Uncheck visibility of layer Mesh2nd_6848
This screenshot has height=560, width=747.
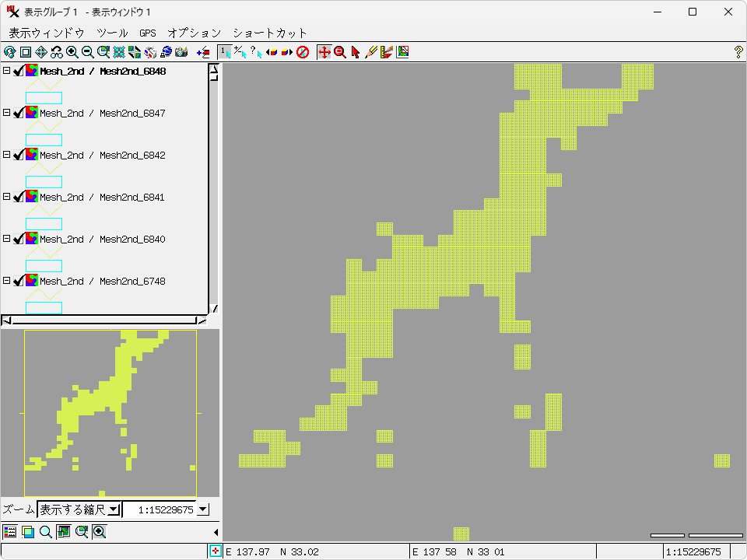pos(19,71)
